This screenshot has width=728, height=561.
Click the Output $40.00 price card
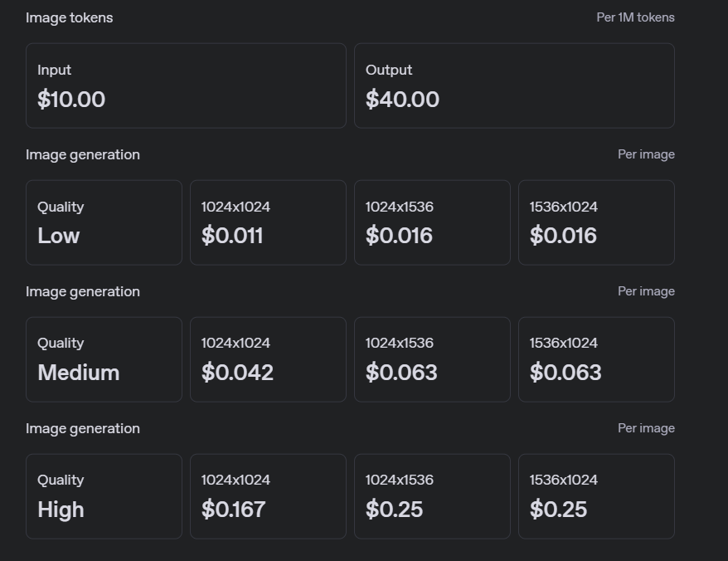(514, 85)
